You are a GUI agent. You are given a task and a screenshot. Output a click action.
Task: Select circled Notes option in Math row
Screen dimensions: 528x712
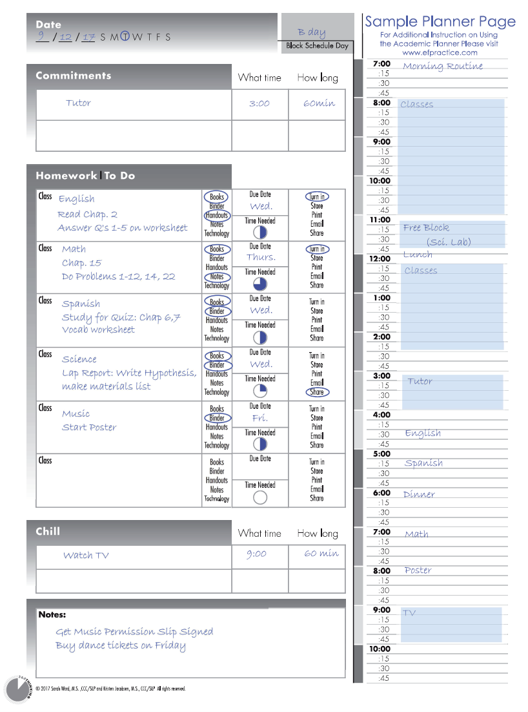[217, 277]
